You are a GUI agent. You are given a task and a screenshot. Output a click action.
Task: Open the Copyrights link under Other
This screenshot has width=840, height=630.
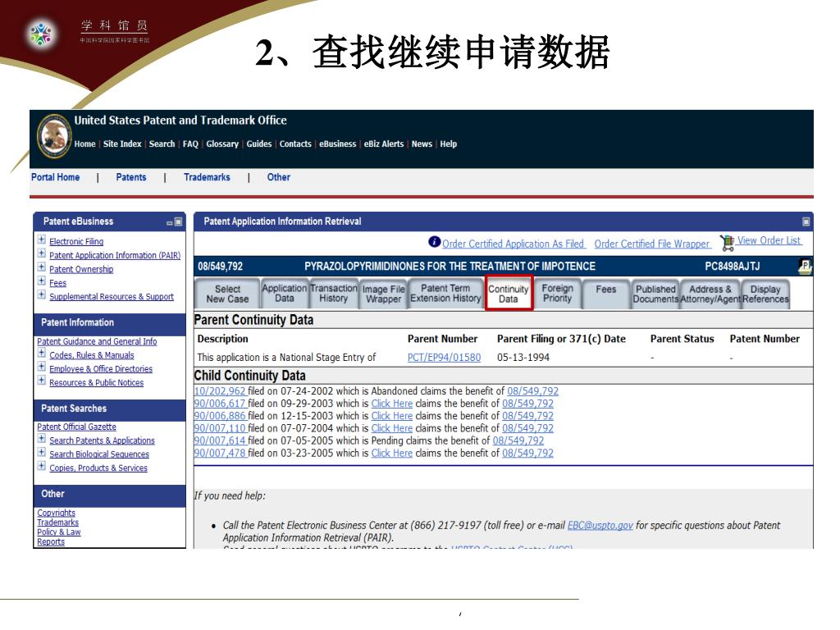[x=57, y=513]
